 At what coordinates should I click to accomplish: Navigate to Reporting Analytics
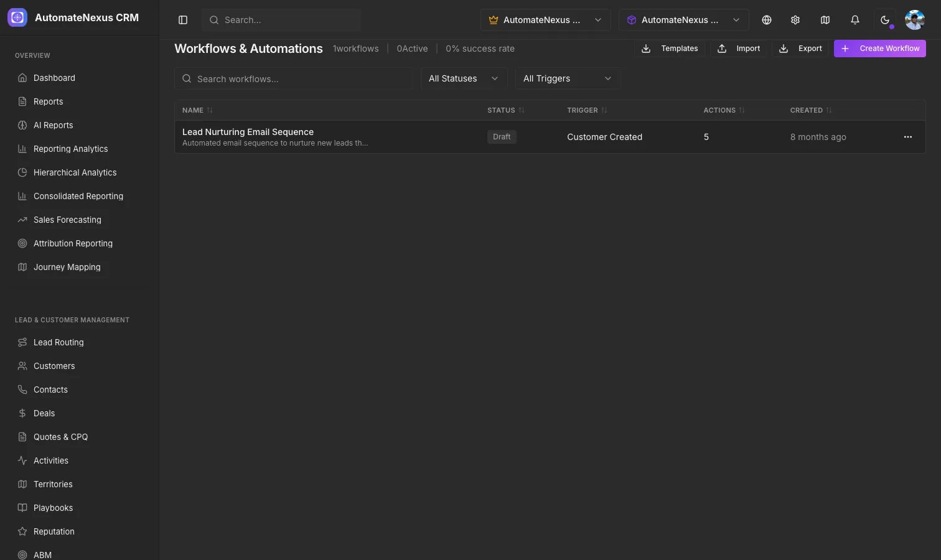[80, 149]
